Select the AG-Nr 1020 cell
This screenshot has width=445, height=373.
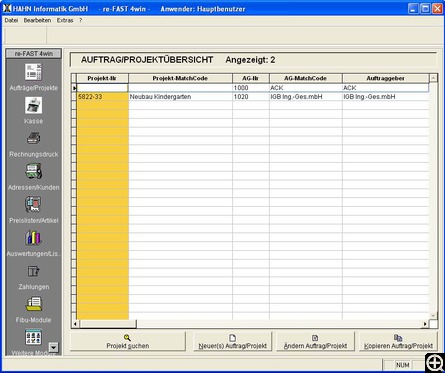(251, 97)
